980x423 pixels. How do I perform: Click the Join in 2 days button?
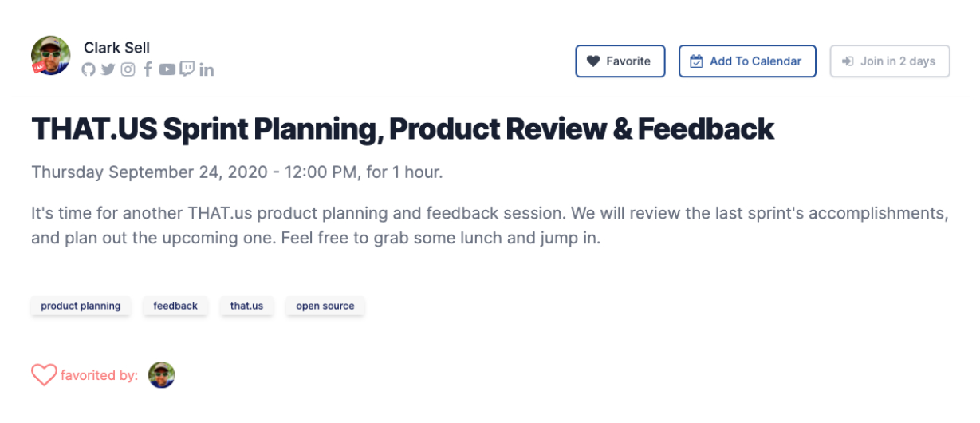click(x=890, y=61)
